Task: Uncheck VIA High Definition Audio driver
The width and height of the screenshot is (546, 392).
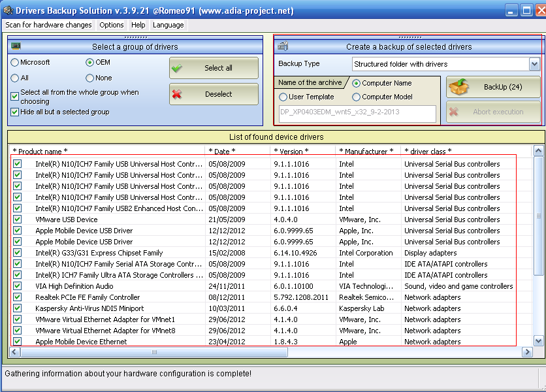Action: click(x=18, y=286)
